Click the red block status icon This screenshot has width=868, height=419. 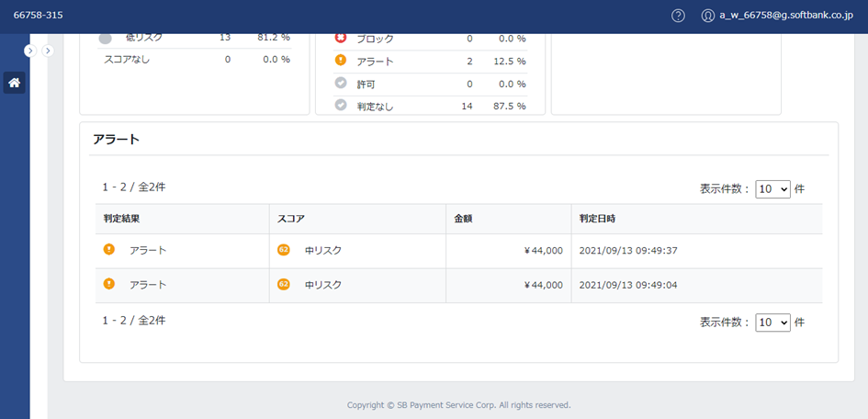coord(341,39)
